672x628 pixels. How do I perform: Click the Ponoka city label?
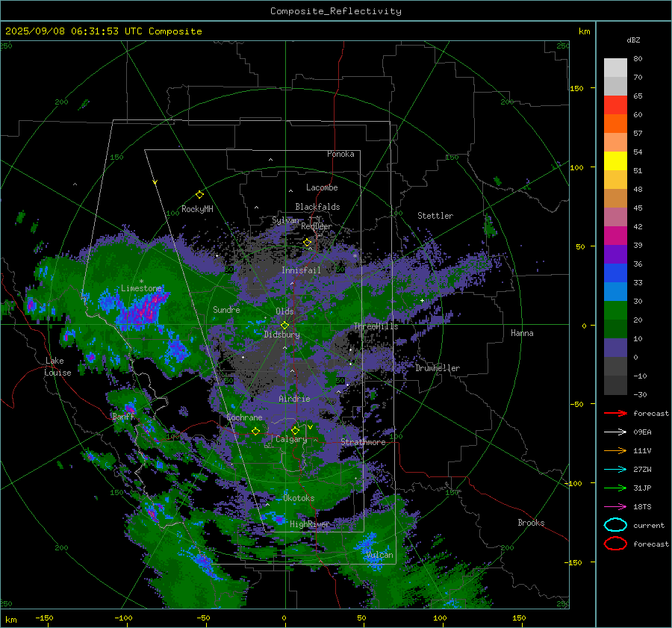[x=340, y=154]
